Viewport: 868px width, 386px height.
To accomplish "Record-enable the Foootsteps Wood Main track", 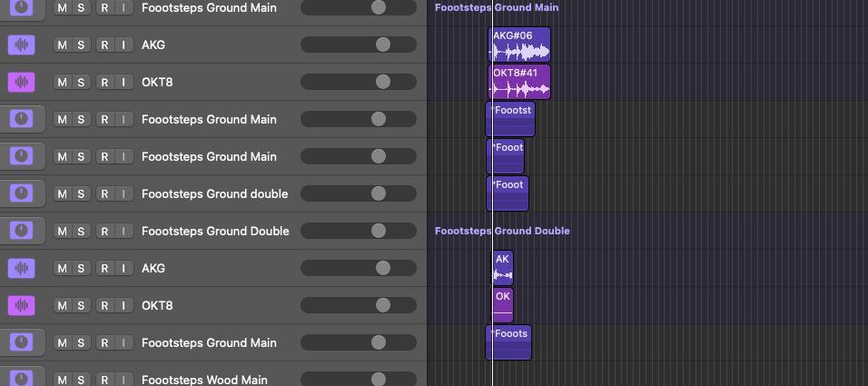I will tap(104, 380).
